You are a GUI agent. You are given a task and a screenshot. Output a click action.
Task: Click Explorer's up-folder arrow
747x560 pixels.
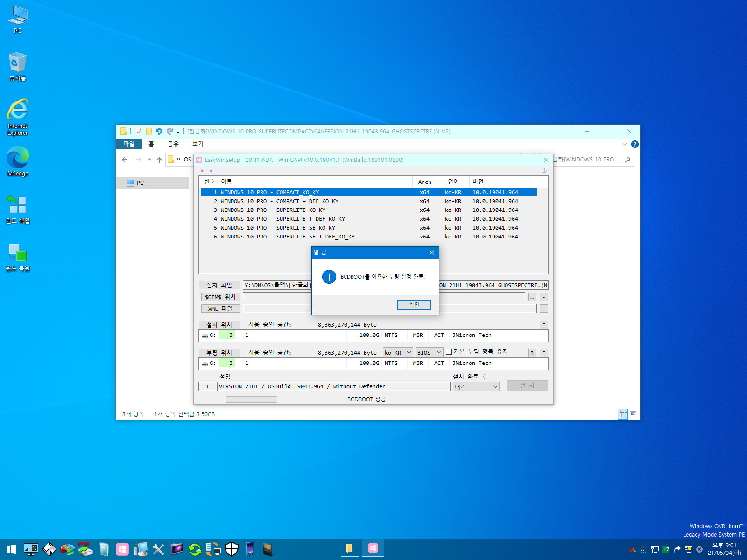coord(159,160)
